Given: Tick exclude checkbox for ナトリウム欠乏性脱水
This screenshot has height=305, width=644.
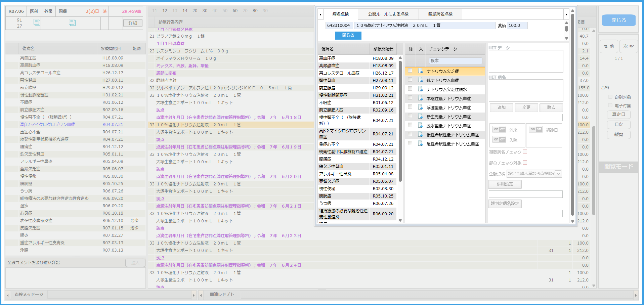Looking at the screenshot, I should [410, 89].
